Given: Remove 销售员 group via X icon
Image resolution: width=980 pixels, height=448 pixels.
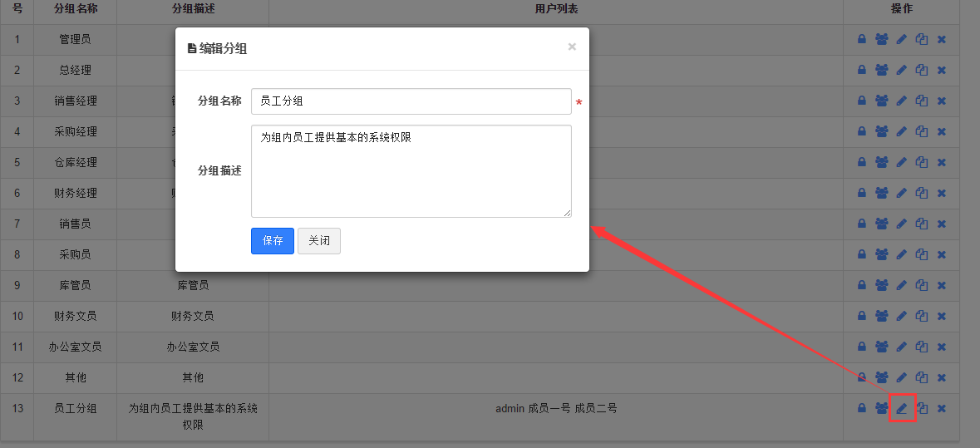Looking at the screenshot, I should 941,224.
